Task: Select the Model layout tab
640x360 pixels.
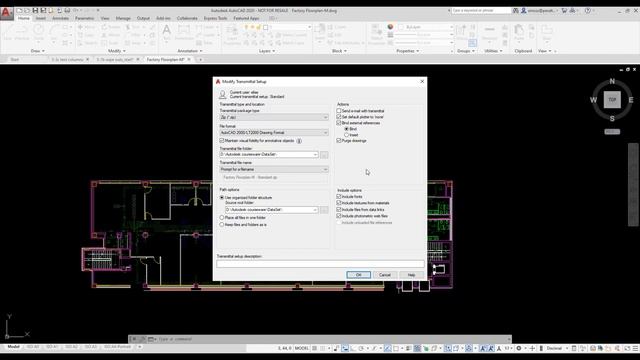Action: [x=13, y=347]
